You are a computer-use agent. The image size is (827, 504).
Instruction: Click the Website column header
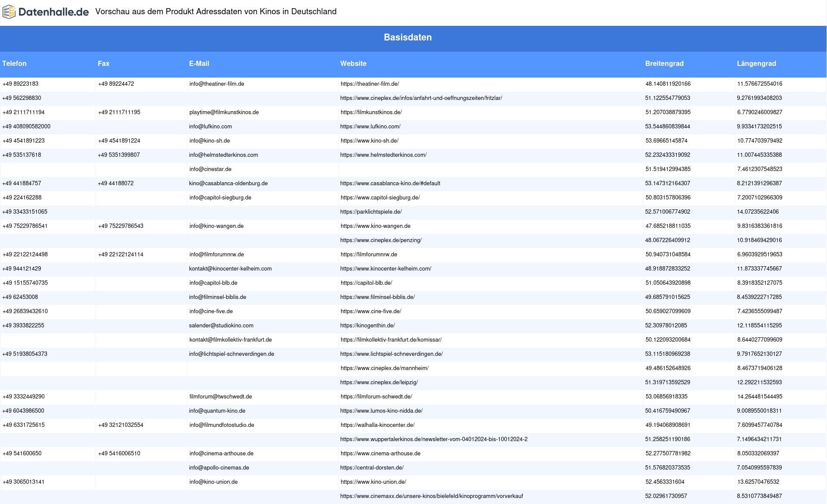[x=353, y=63]
